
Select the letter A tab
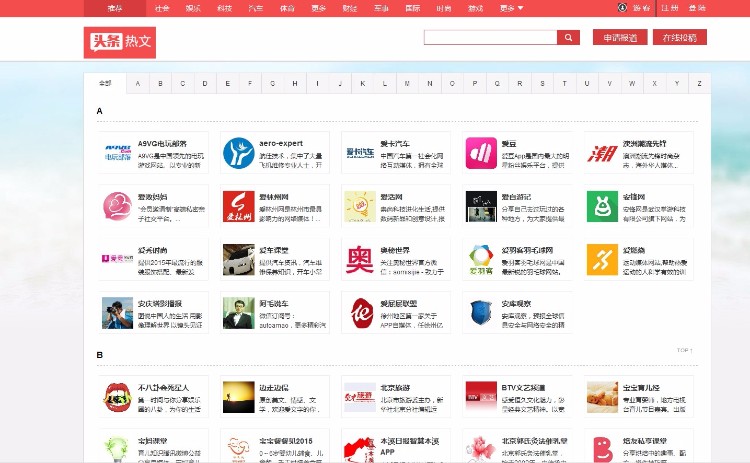pos(138,83)
